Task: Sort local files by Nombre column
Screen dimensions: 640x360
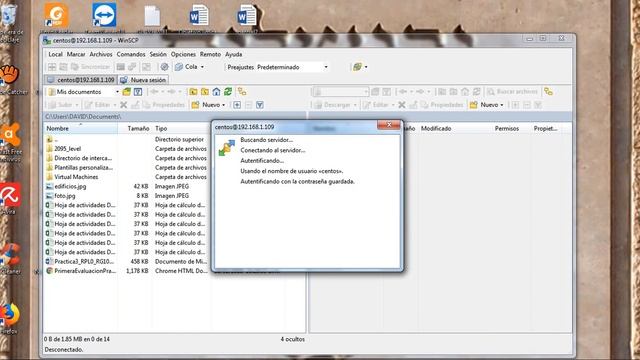Action: point(80,129)
